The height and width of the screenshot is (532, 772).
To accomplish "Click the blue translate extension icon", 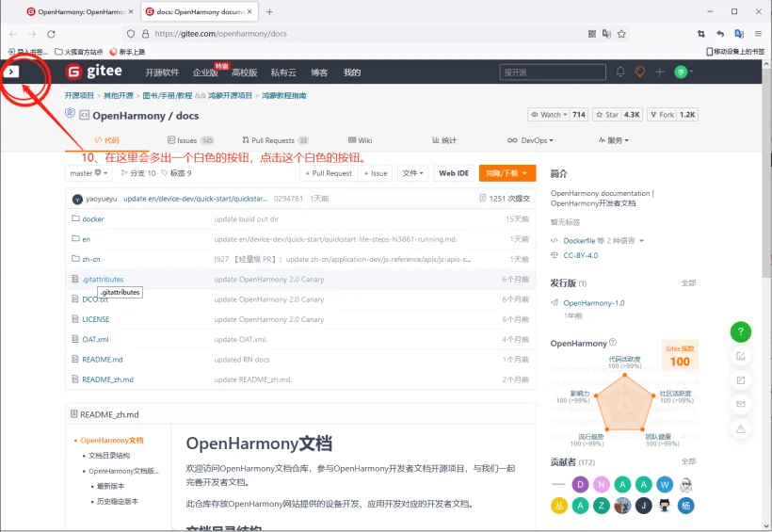I will [x=739, y=34].
